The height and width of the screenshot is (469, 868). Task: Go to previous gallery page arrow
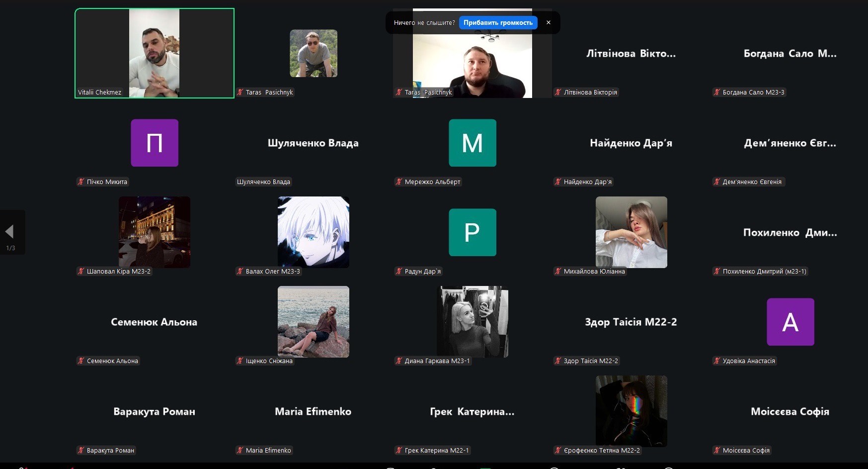(9, 232)
